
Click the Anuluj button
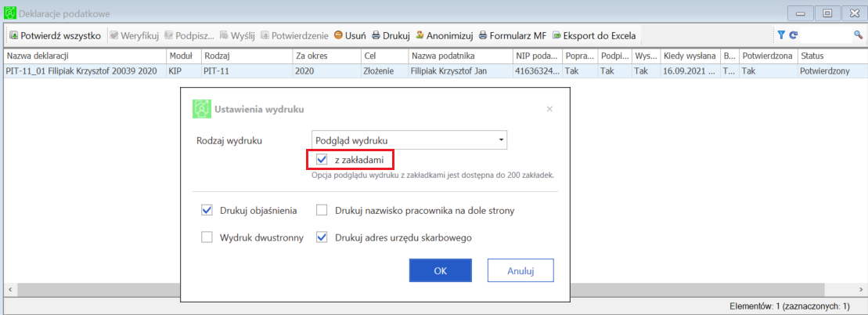(x=520, y=270)
